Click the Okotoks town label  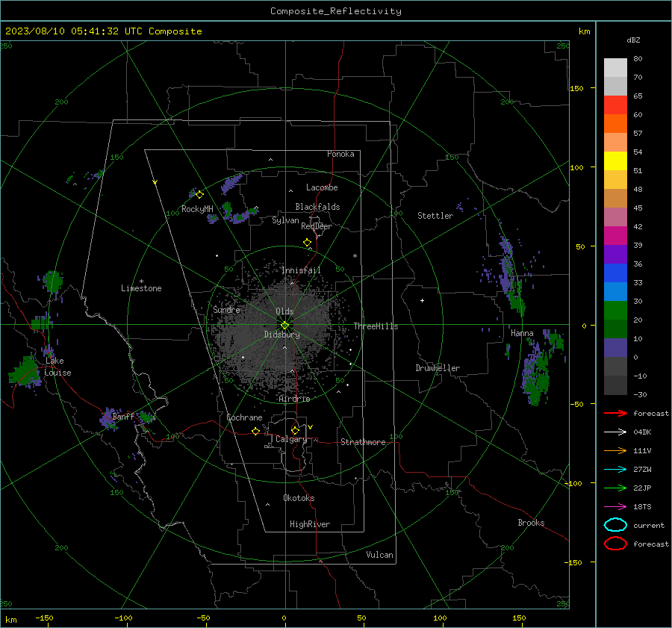pos(299,499)
